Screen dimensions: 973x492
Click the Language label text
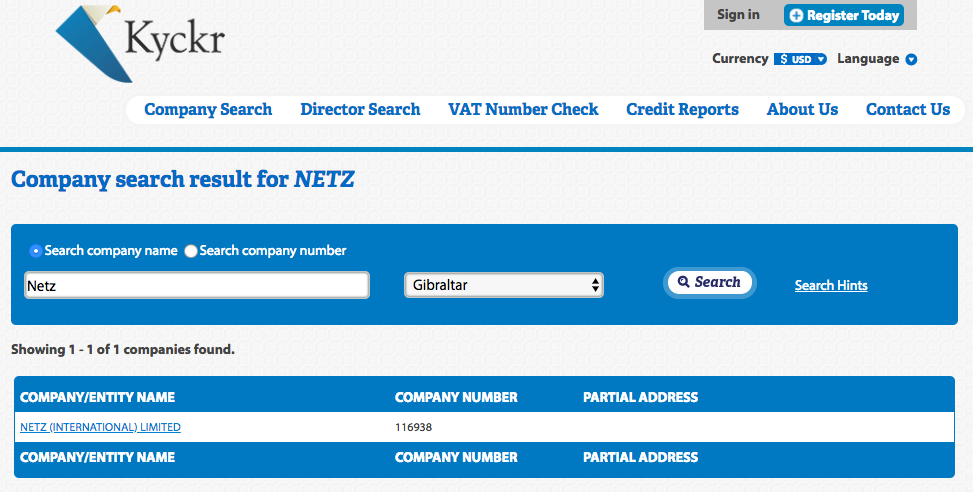(x=868, y=59)
